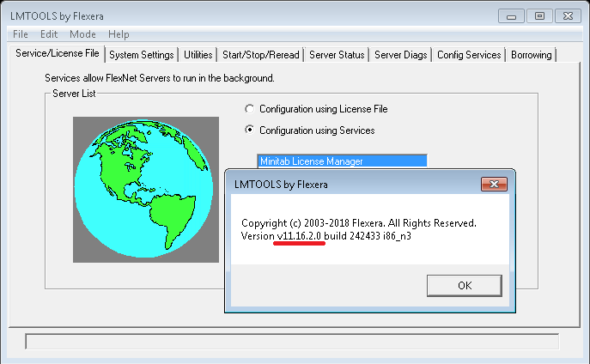590x364 pixels.
Task: Click OK in the version dialog
Action: coord(465,286)
